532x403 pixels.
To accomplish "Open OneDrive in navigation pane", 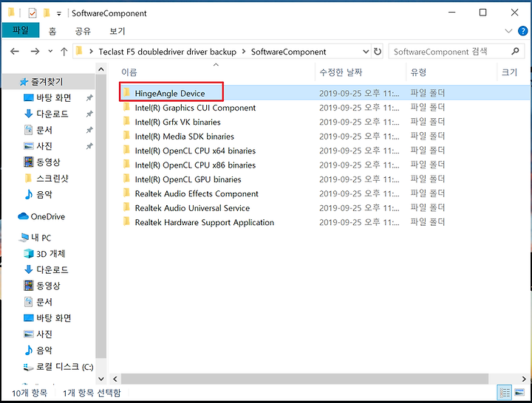I will pos(47,216).
